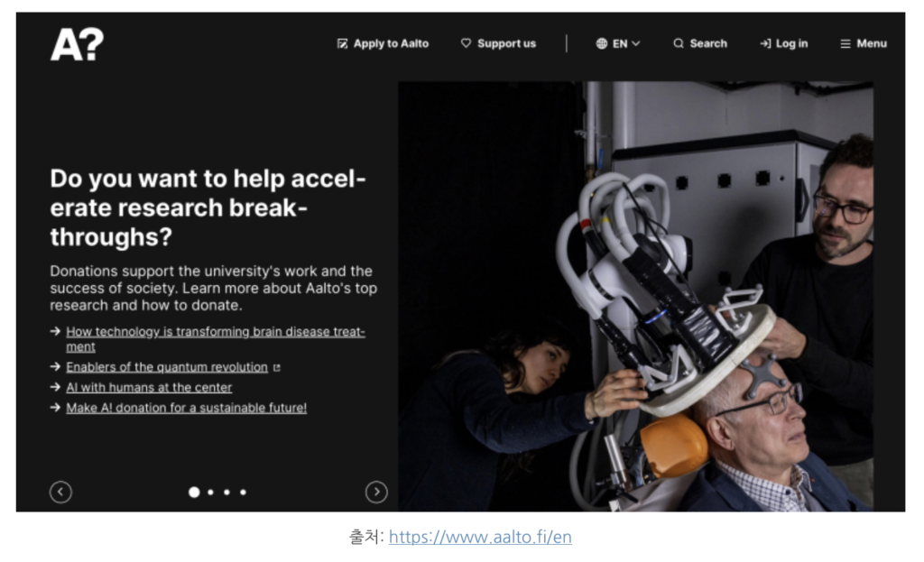Click the Donations support description paragraph
Screen dimensions: 924x562
[213, 288]
